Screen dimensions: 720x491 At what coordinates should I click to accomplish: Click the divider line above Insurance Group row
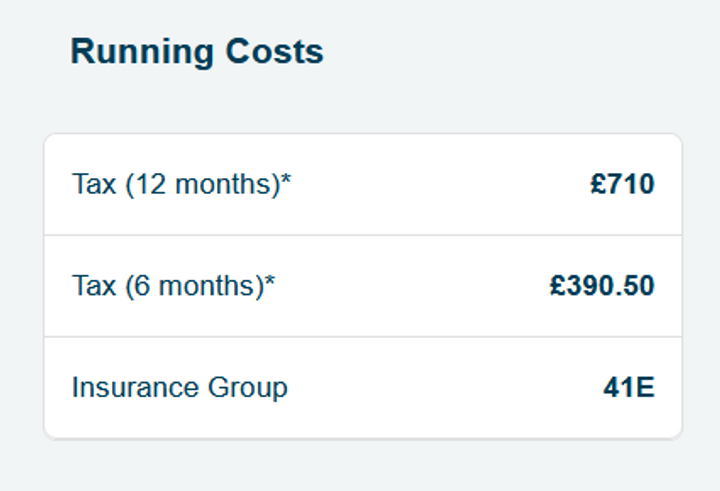click(x=363, y=337)
